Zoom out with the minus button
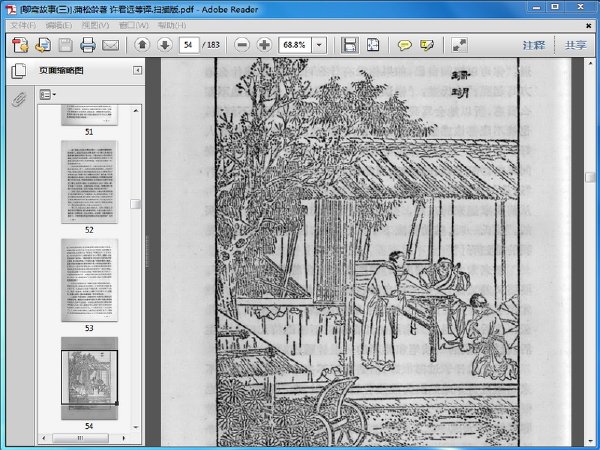The width and height of the screenshot is (600, 450). click(242, 45)
